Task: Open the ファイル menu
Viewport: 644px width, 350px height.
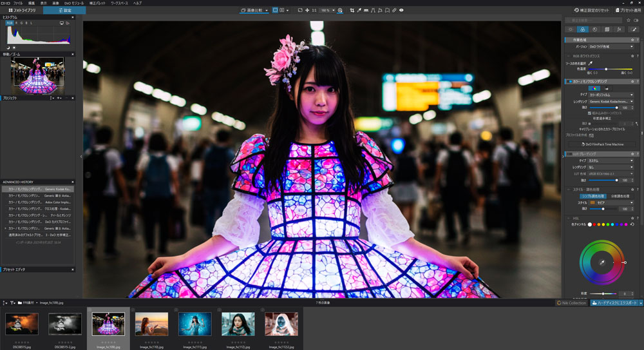Action: [18, 3]
